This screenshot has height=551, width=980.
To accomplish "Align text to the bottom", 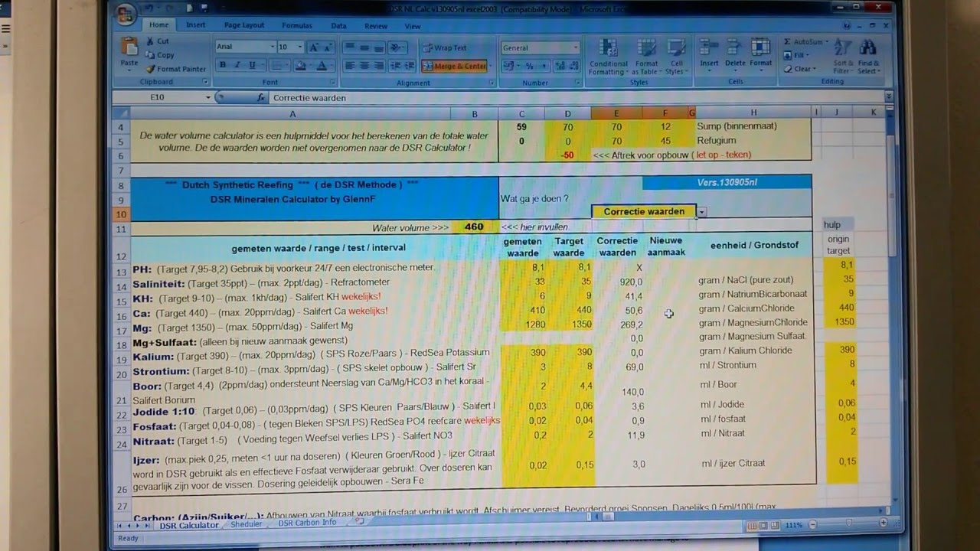I will click(x=378, y=47).
